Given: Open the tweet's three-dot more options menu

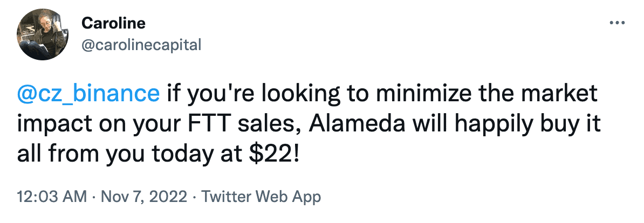Looking at the screenshot, I should [x=618, y=23].
